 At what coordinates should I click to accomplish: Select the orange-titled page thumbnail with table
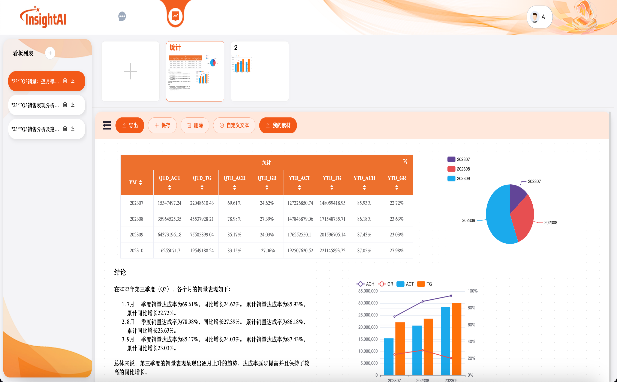[x=195, y=71]
